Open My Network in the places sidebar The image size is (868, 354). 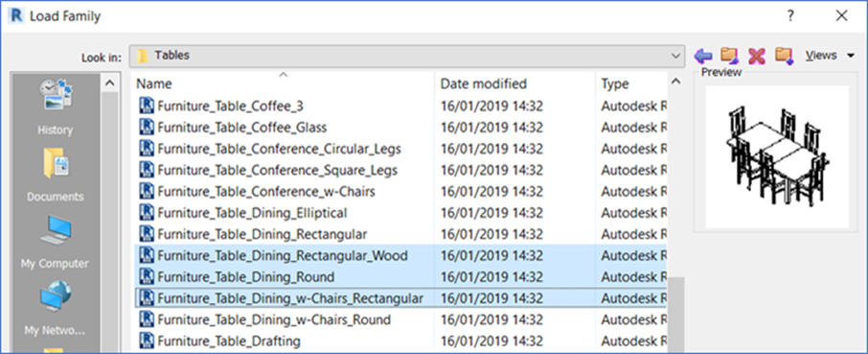[55, 309]
